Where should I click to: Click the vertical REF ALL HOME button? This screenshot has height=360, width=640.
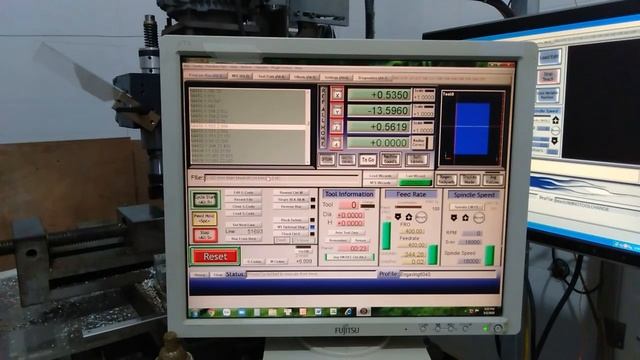[324, 118]
